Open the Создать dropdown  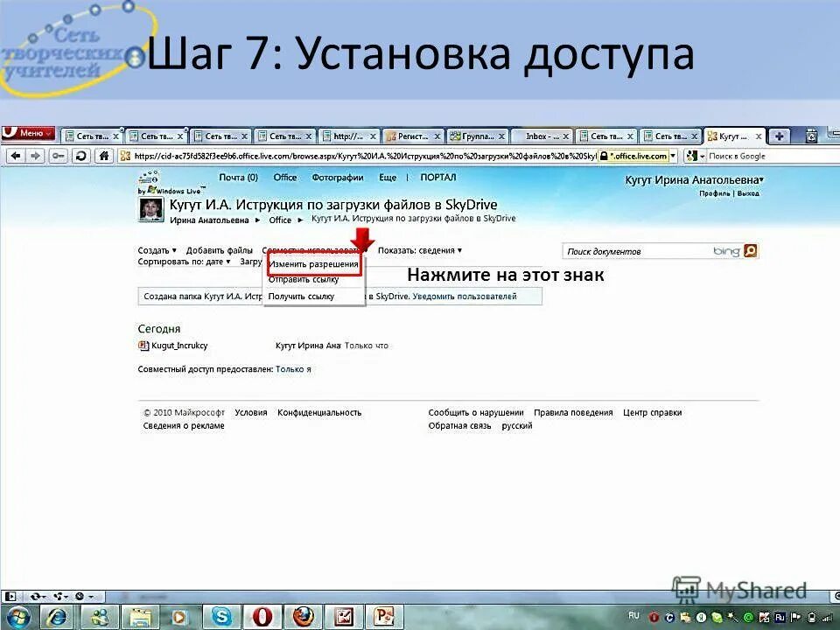click(x=153, y=249)
